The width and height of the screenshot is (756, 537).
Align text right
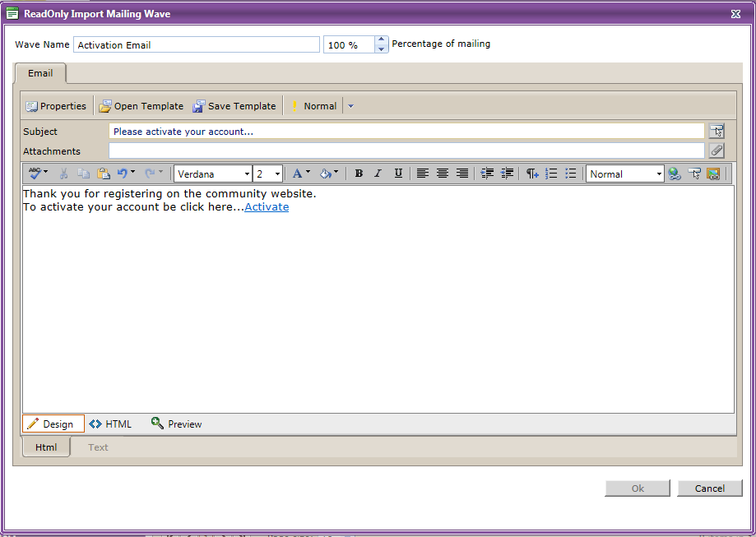(x=462, y=174)
